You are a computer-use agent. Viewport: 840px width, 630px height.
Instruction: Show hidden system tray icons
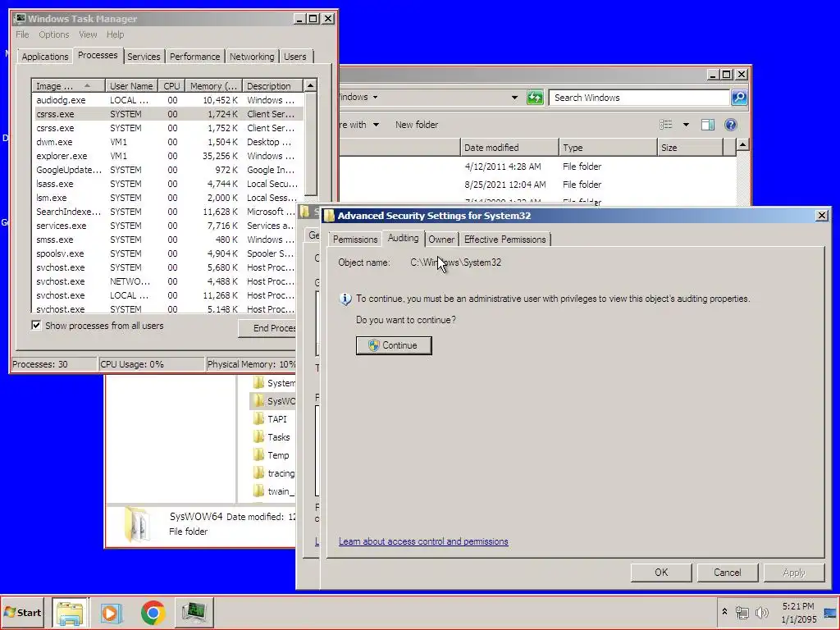[x=725, y=611]
